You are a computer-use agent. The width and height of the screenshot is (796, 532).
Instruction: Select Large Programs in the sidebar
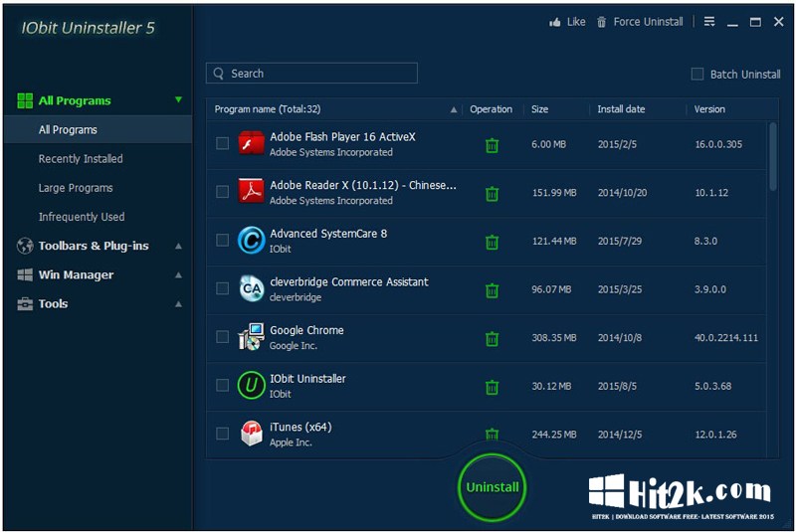76,188
